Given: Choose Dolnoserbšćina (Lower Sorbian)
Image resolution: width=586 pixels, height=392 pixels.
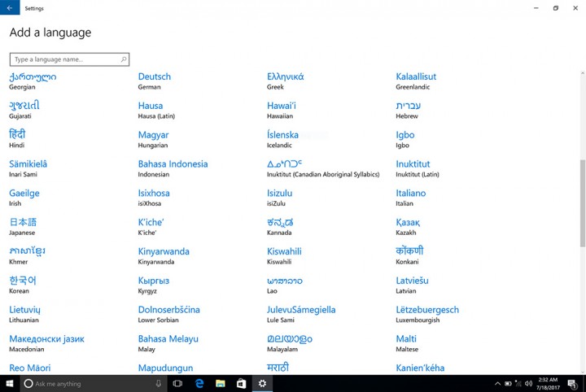Looking at the screenshot, I should click(x=169, y=314).
